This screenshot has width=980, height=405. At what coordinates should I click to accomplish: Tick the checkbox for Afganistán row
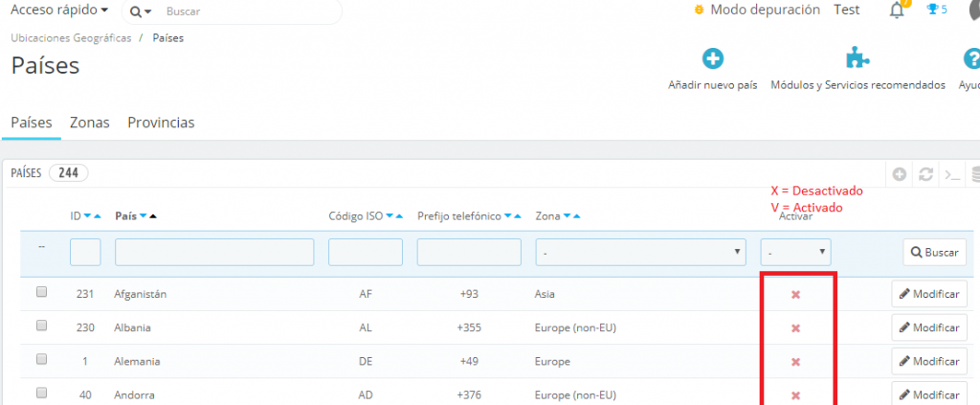tap(41, 293)
